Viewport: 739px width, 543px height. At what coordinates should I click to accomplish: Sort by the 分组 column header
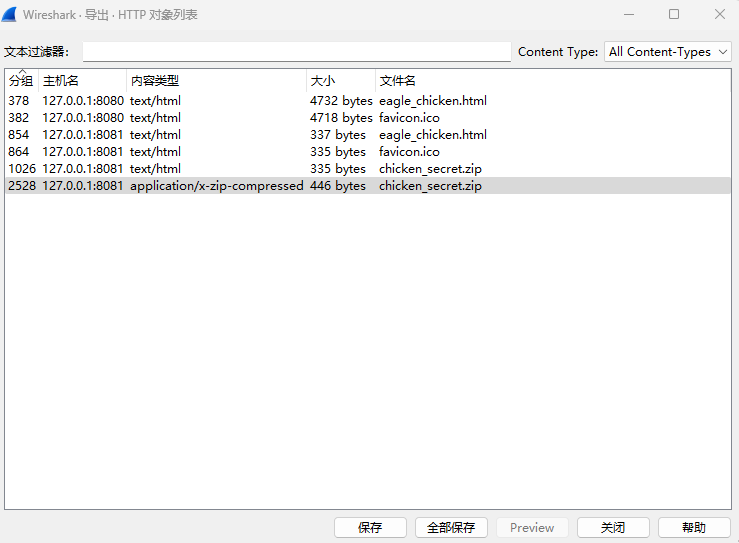pyautogui.click(x=21, y=81)
